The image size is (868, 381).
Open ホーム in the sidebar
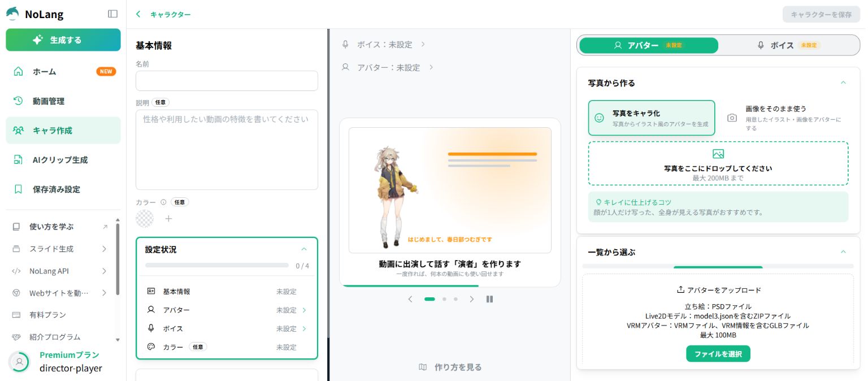tap(63, 71)
